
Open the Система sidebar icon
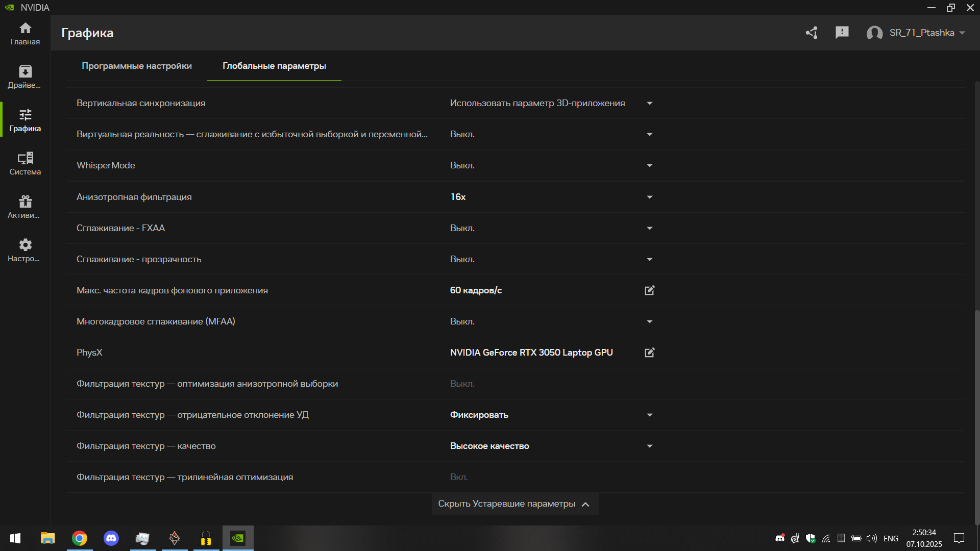[25, 164]
